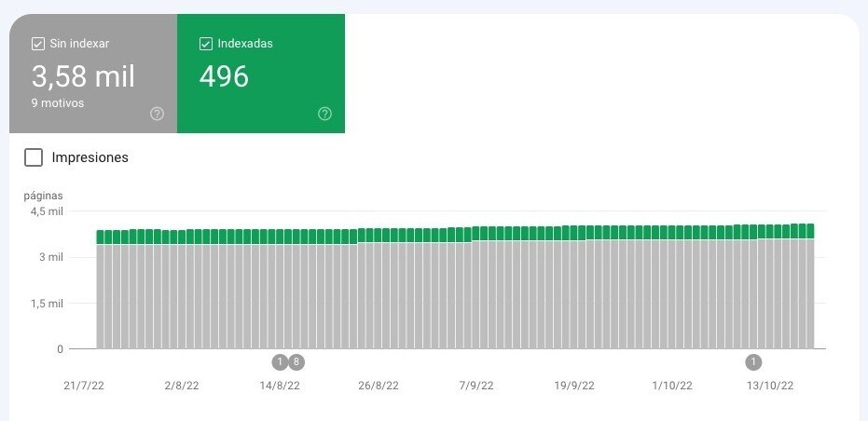Screen dimensions: 868x421
Task: Click the 13/10/22 date label
Action: 770,386
